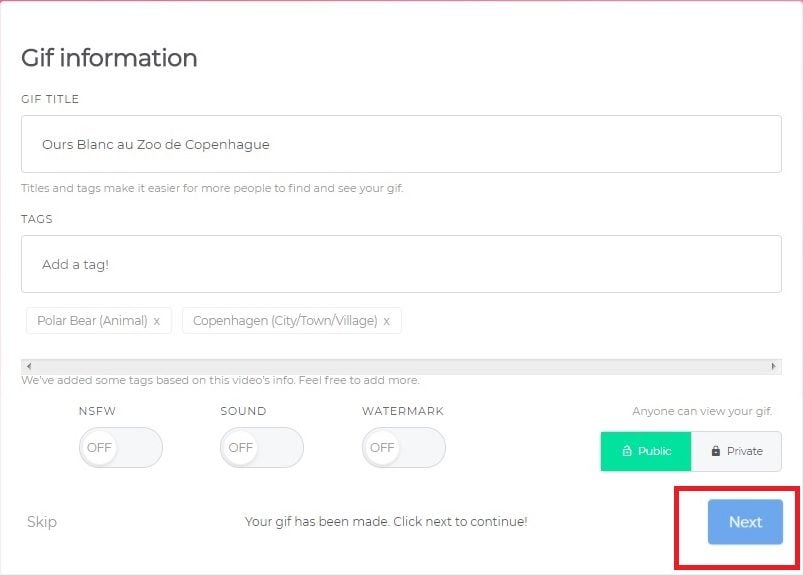The width and height of the screenshot is (803, 575).
Task: Click the open lock icon on Public
Action: pos(626,451)
